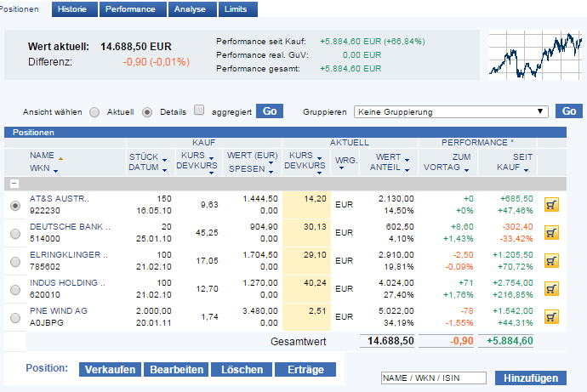Sort by WRG. arrow icon
Viewport: 587px width, 392px height.
click(x=341, y=168)
